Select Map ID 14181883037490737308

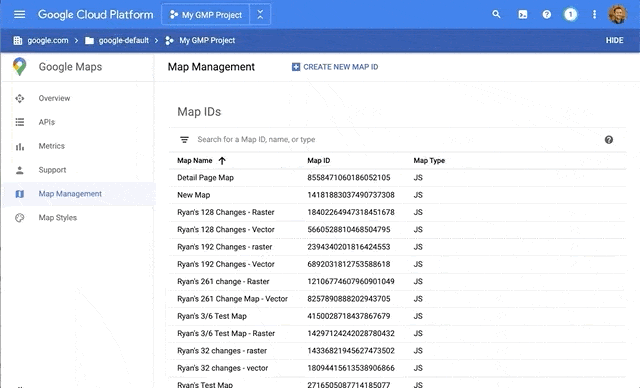[351, 195]
